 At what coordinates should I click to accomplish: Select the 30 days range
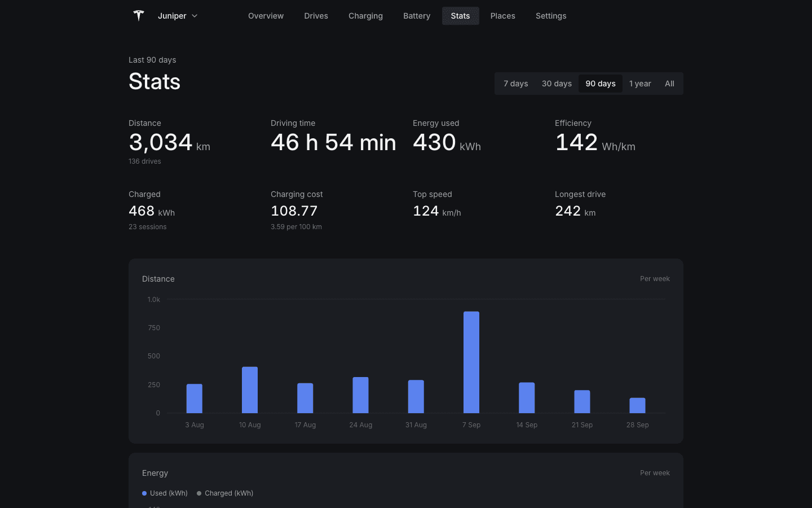[x=557, y=84]
